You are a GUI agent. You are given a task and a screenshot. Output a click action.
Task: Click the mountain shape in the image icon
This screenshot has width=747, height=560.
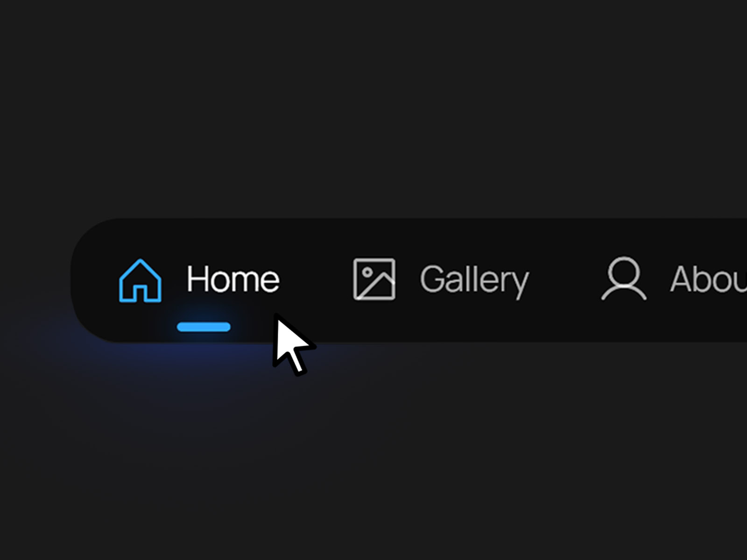point(376,285)
